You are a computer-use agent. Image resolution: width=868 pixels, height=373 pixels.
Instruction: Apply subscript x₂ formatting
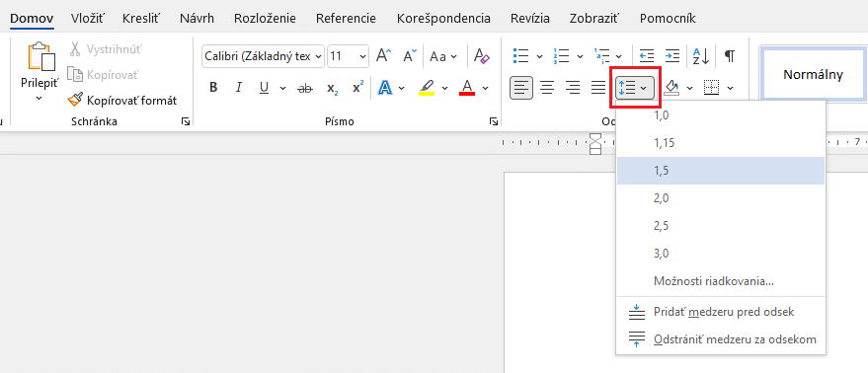coord(332,88)
